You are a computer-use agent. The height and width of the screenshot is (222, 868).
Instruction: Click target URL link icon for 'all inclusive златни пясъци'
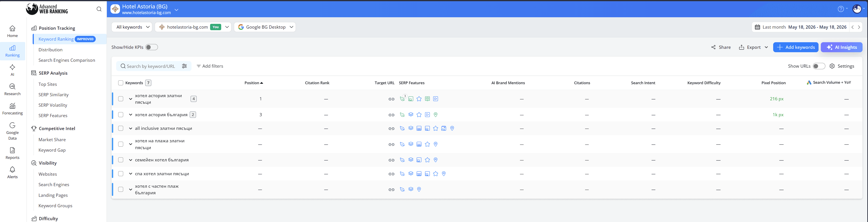391,128
